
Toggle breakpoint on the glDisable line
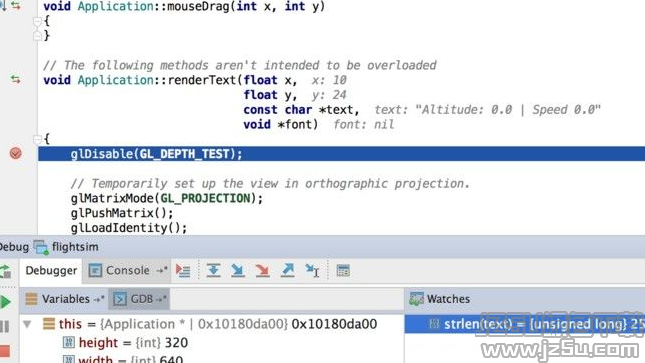(x=16, y=154)
